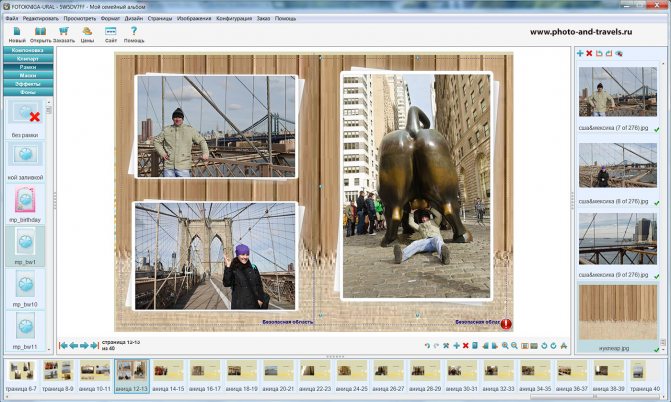Click the Новый (New) toolbar icon

coord(17,31)
